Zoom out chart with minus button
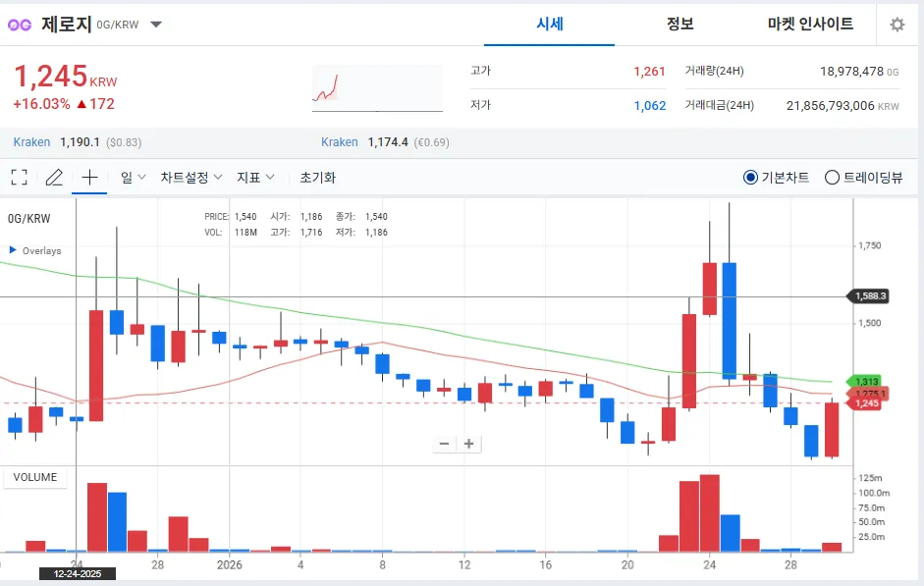The height and width of the screenshot is (586, 924). click(444, 444)
